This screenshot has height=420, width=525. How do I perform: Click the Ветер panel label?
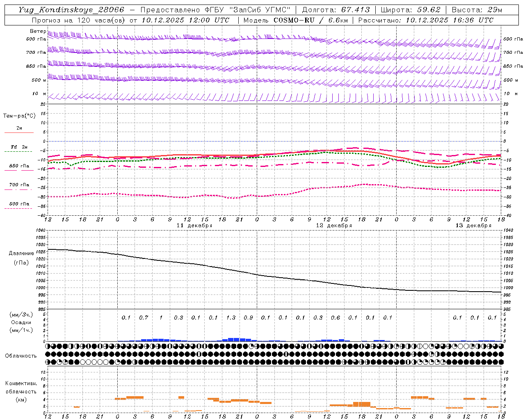[38, 31]
